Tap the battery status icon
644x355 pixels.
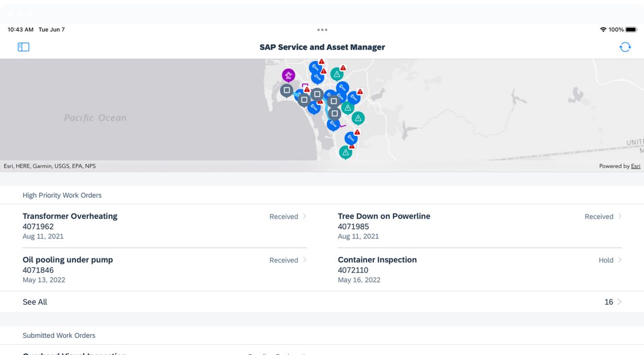pos(631,30)
